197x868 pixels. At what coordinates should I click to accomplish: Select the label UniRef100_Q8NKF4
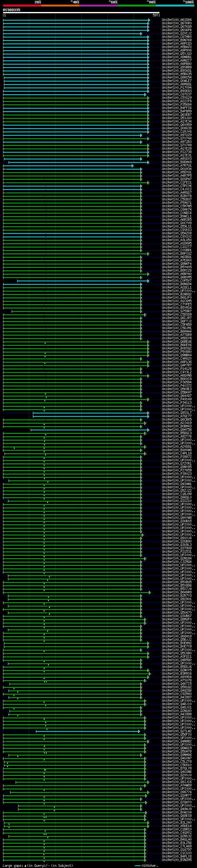pyautogui.click(x=177, y=264)
